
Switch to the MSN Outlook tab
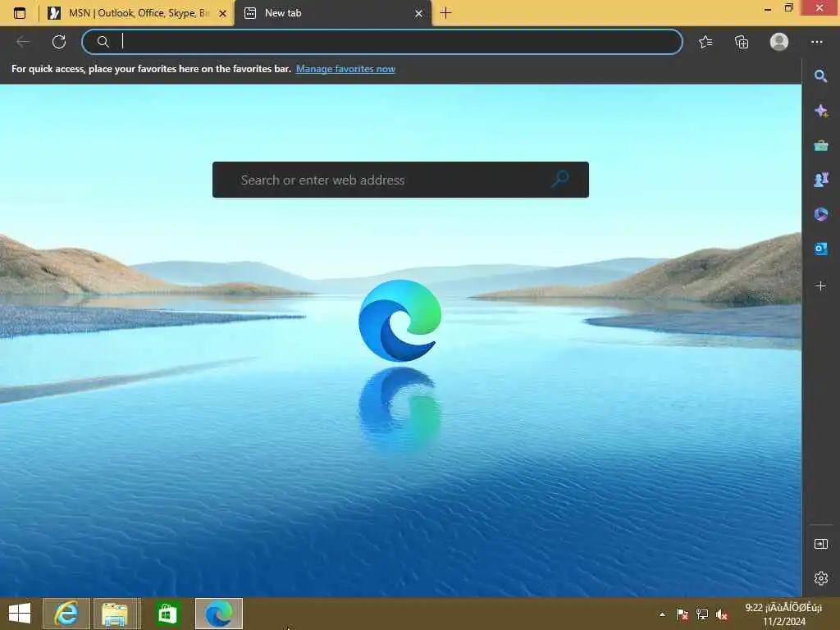click(x=138, y=13)
